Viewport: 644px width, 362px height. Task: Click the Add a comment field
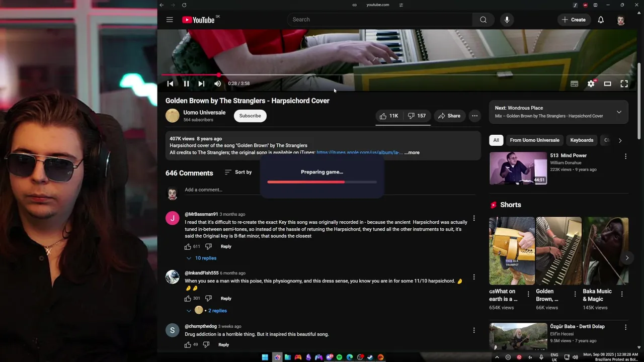coord(330,190)
